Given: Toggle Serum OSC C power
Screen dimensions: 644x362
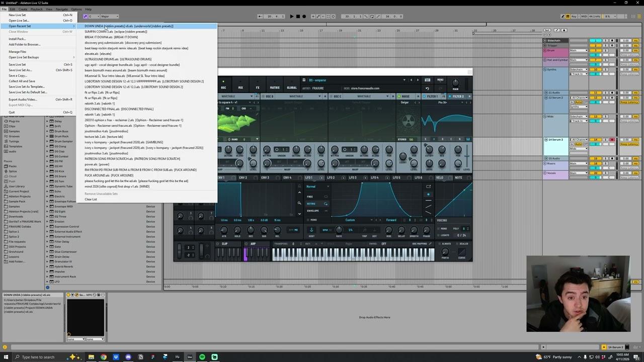Looking at the screenshot, I should 331,97.
